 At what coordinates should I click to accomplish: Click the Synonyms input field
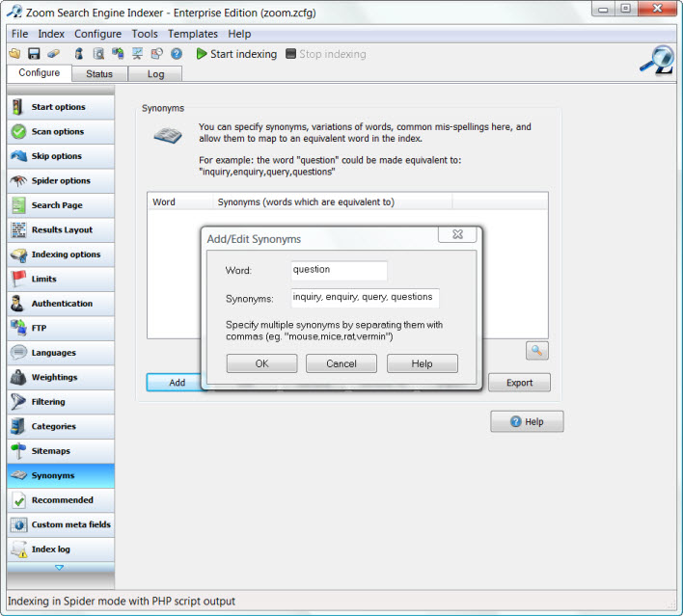tap(365, 298)
